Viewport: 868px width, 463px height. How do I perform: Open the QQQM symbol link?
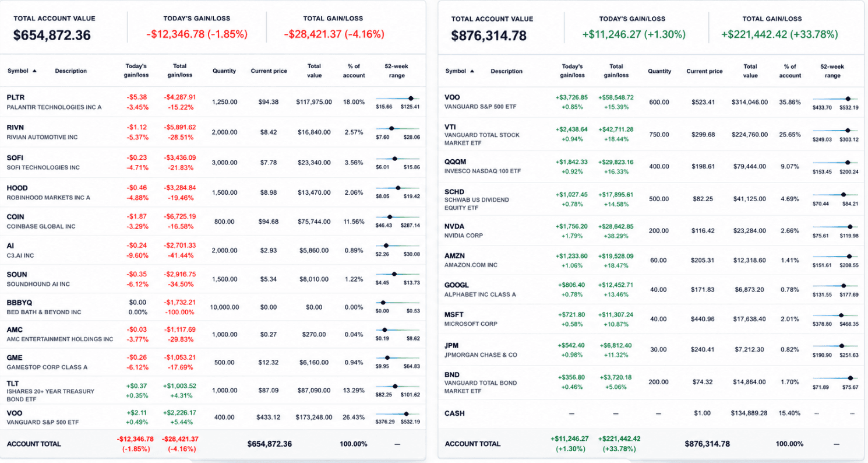[x=456, y=162]
